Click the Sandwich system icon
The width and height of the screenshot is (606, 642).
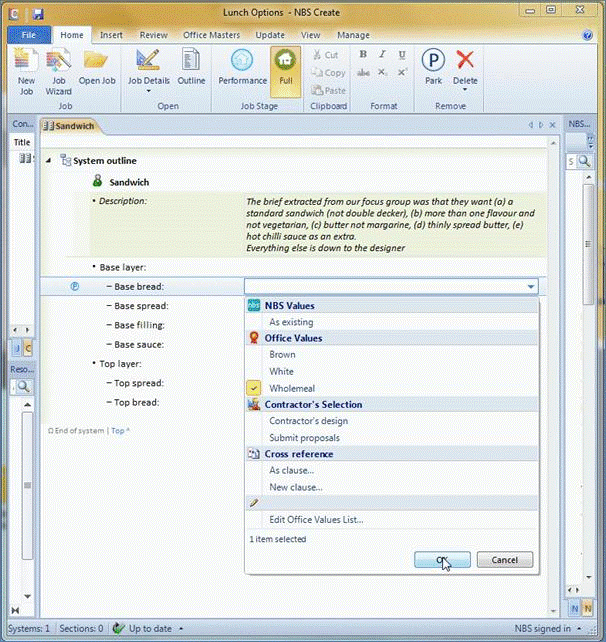click(97, 181)
